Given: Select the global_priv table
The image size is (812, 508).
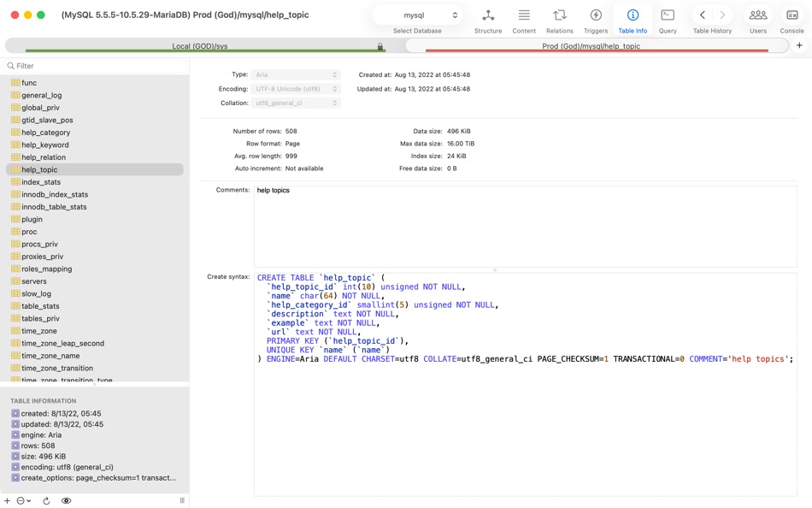Looking at the screenshot, I should coord(94,107).
